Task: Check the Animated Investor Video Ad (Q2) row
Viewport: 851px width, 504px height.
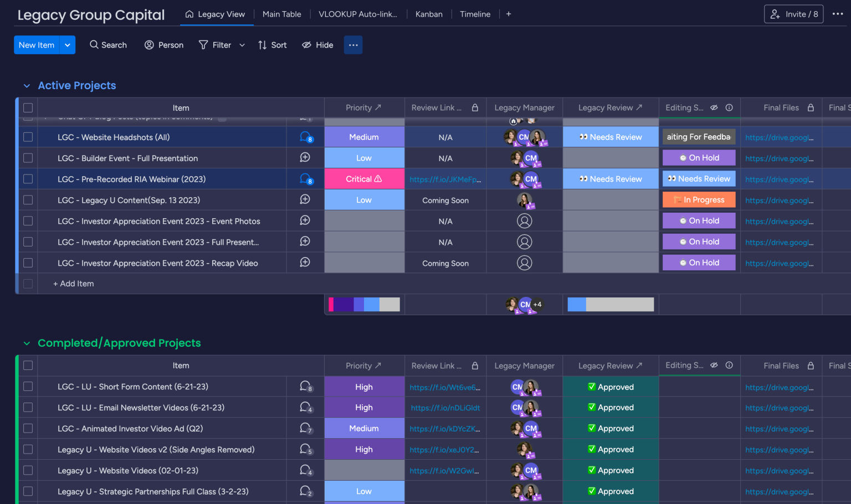Action: coord(28,429)
